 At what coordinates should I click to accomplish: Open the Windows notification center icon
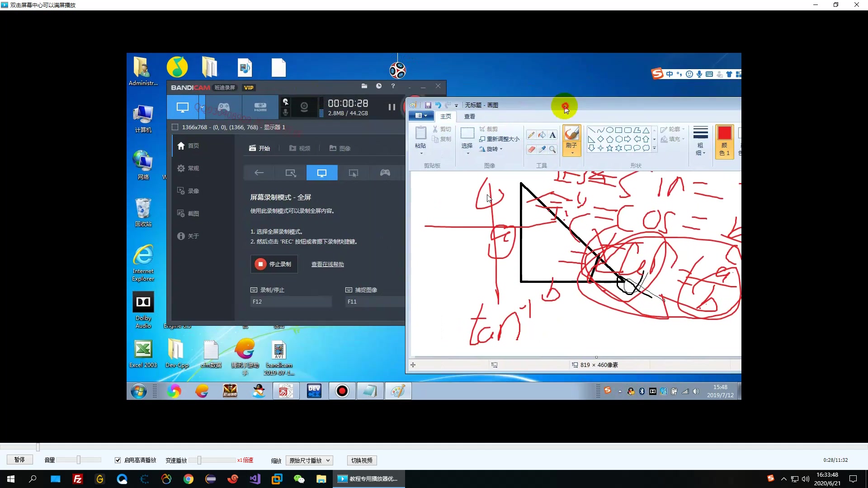coord(853,479)
